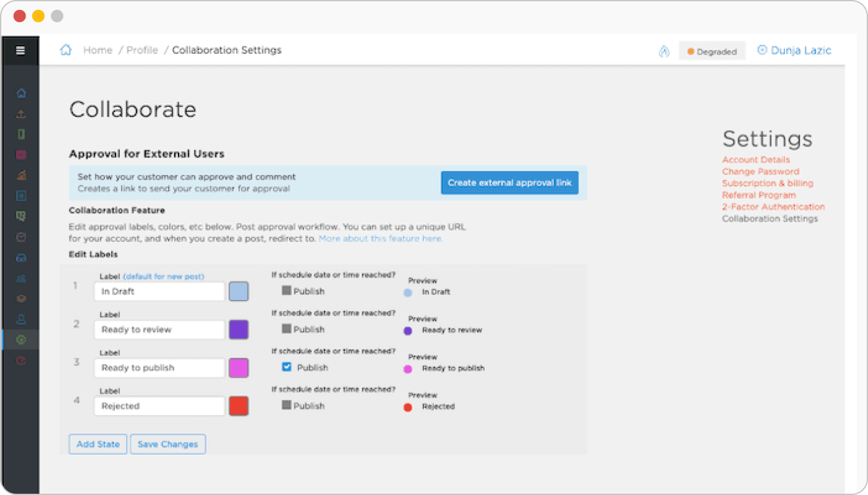The height and width of the screenshot is (495, 868).
Task: Go to Subscription & billing settings
Action: pos(767,183)
